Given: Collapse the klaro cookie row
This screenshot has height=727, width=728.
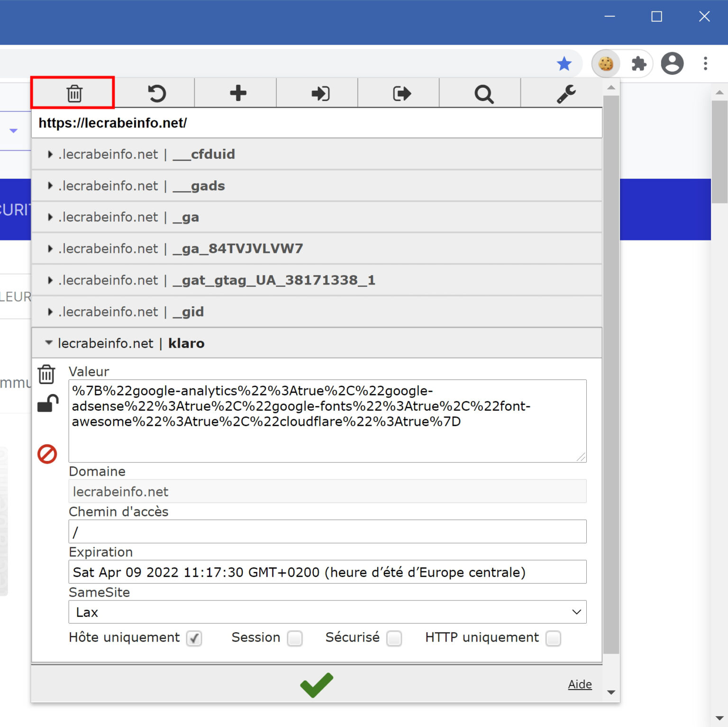Looking at the screenshot, I should pyautogui.click(x=317, y=342).
